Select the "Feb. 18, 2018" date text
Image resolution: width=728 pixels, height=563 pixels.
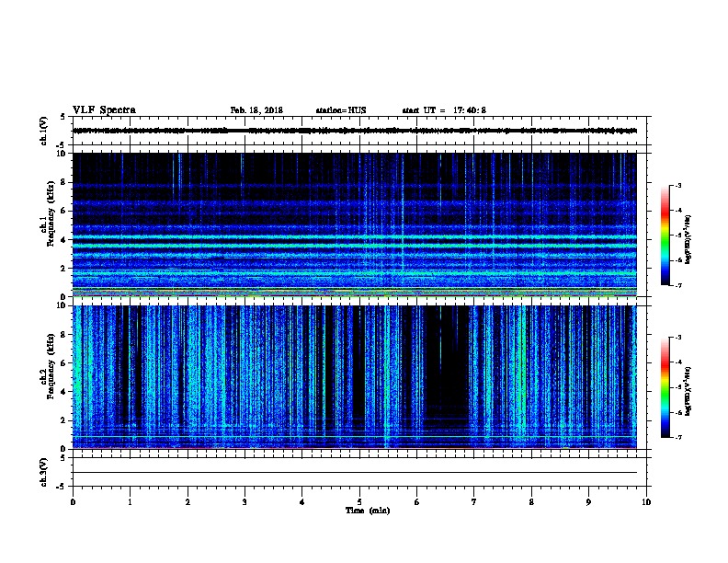pos(256,110)
